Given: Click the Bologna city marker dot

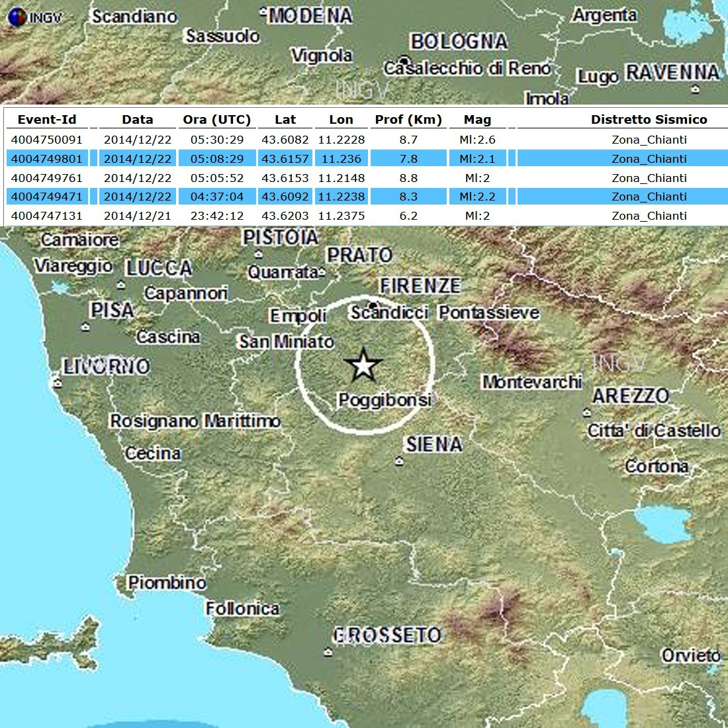Looking at the screenshot, I should [405, 59].
